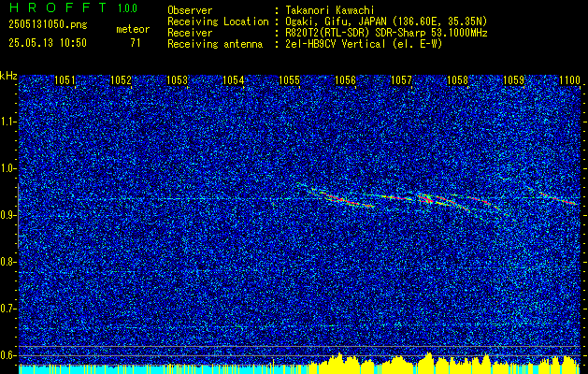
Task: Click the 1059 time marker
Action: (x=514, y=80)
